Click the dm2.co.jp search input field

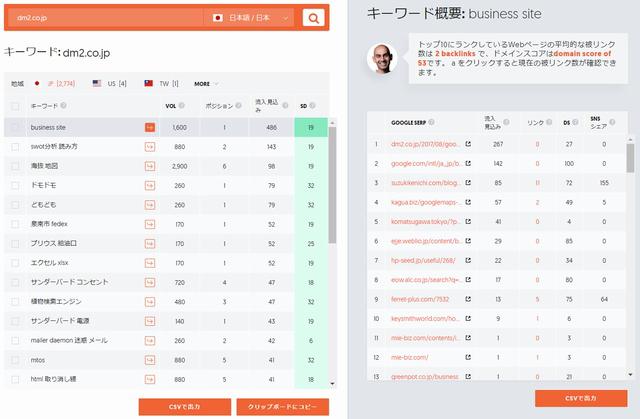point(108,18)
